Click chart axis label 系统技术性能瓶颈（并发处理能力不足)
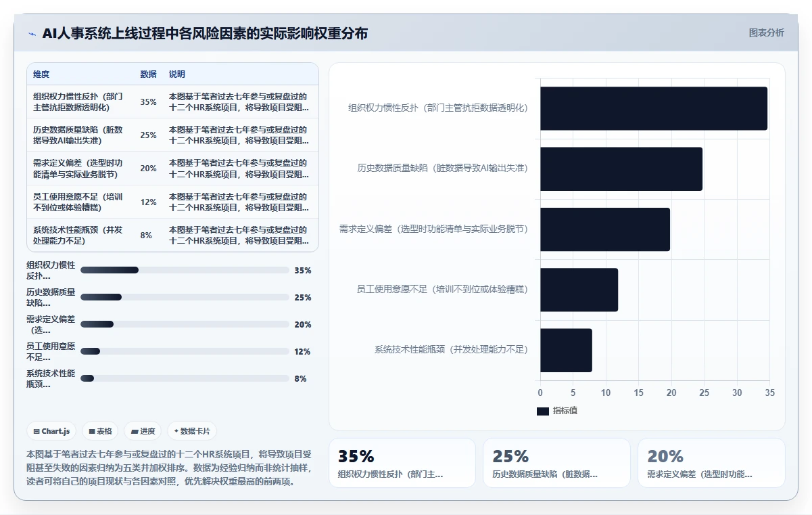 pos(451,350)
